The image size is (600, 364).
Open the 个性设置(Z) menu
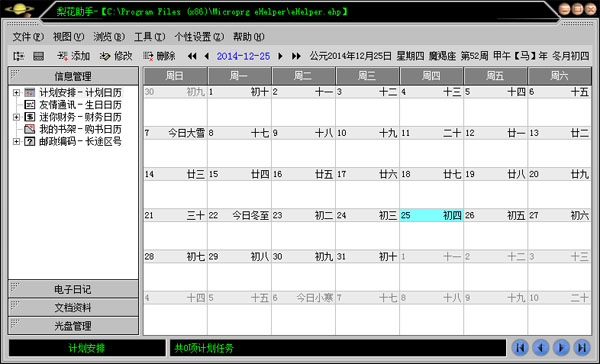(199, 37)
